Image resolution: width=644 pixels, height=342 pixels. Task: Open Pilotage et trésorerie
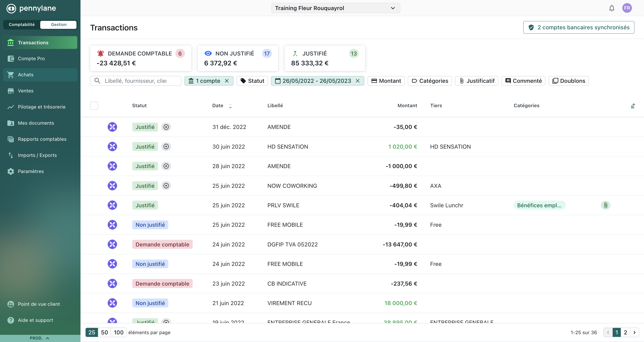40,107
